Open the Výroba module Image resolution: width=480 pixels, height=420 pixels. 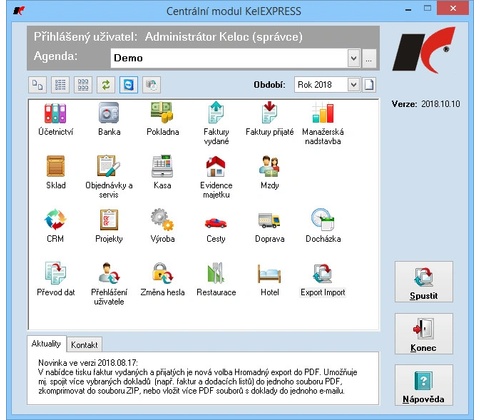(162, 226)
